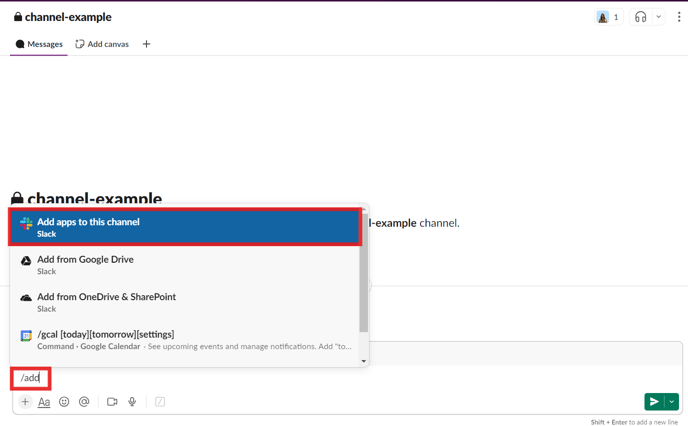
Task: Click scrollbar down arrow in suggestion list
Action: (x=364, y=362)
